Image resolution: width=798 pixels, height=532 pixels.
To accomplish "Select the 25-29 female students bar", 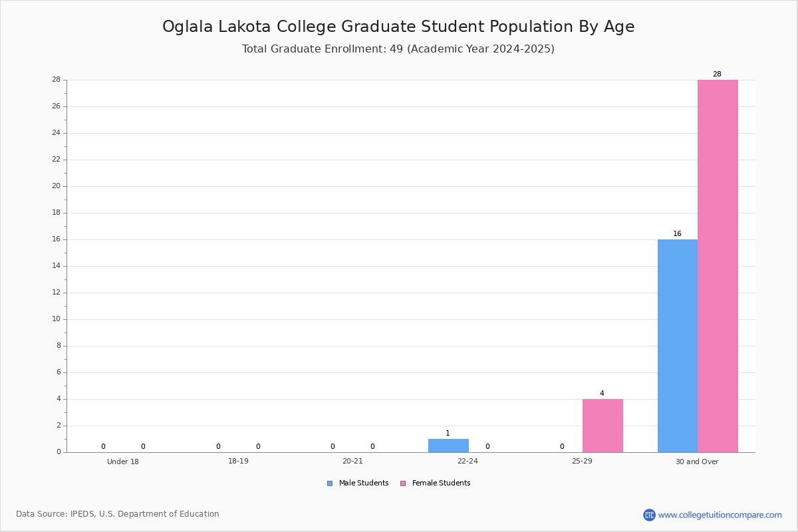I will [602, 426].
